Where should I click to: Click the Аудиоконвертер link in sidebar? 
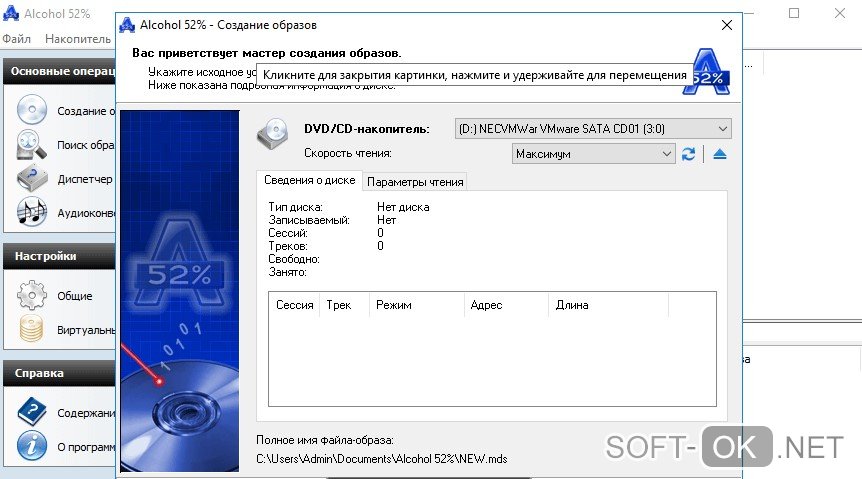[x=86, y=213]
